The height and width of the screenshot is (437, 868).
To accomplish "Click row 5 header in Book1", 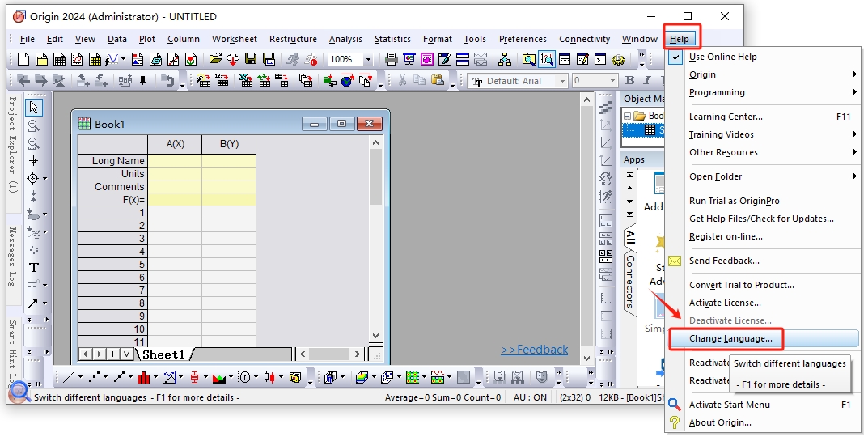I will tap(113, 264).
